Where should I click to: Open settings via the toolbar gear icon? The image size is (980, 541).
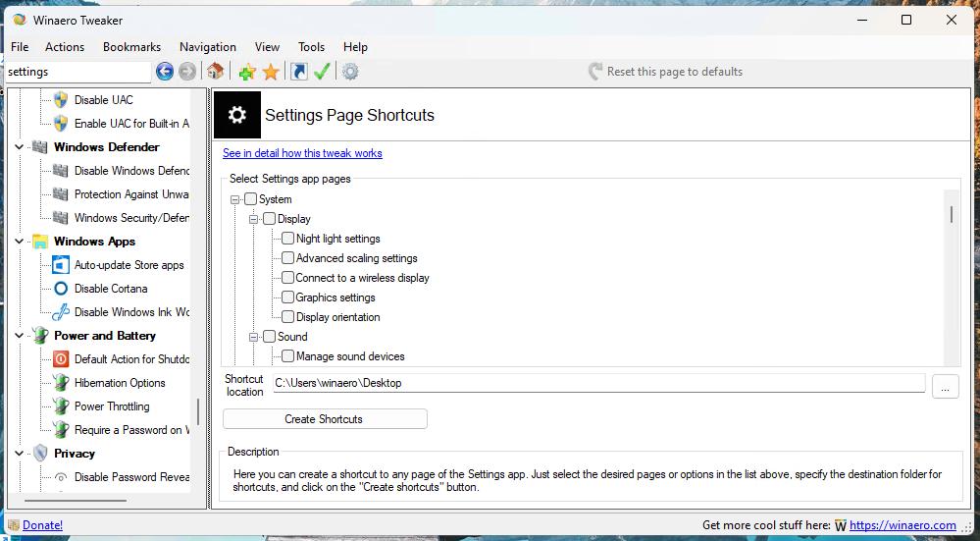(350, 72)
